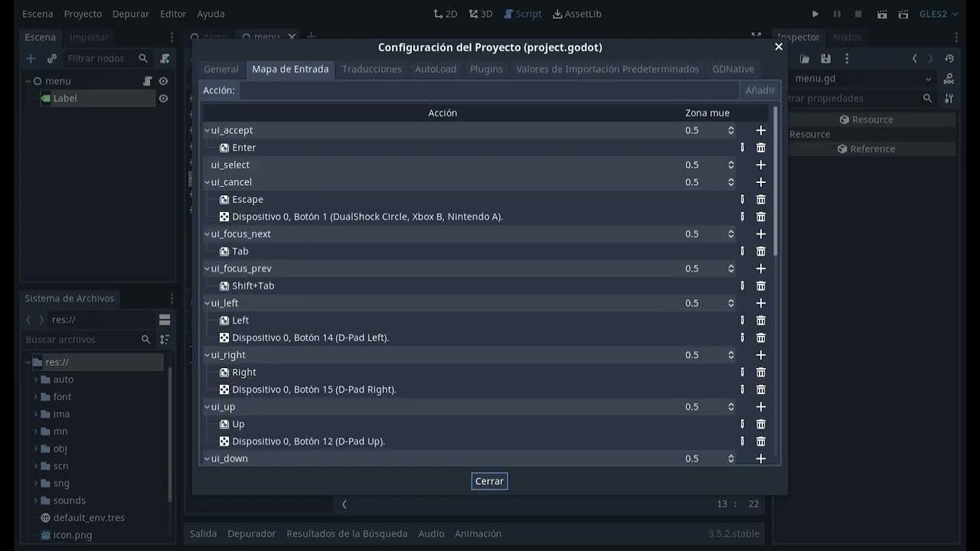Collapse the ui_focus_next action
The height and width of the screenshot is (551, 980).
tap(207, 234)
